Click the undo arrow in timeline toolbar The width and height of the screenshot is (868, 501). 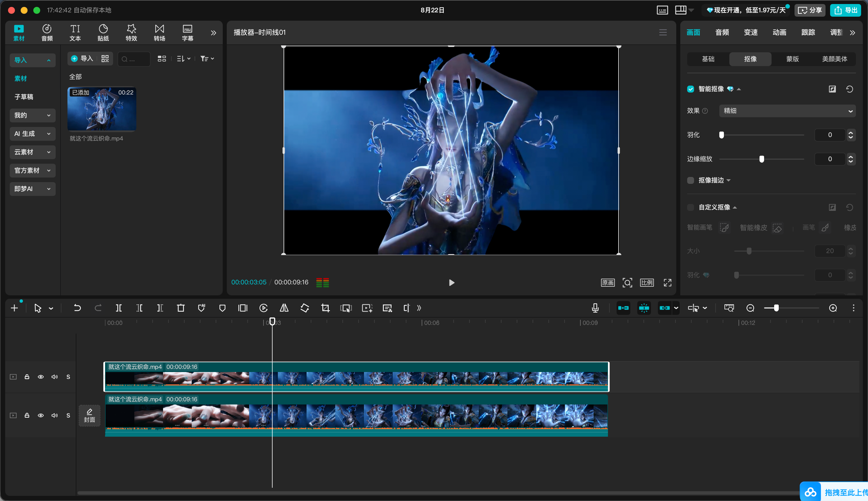pos(77,308)
